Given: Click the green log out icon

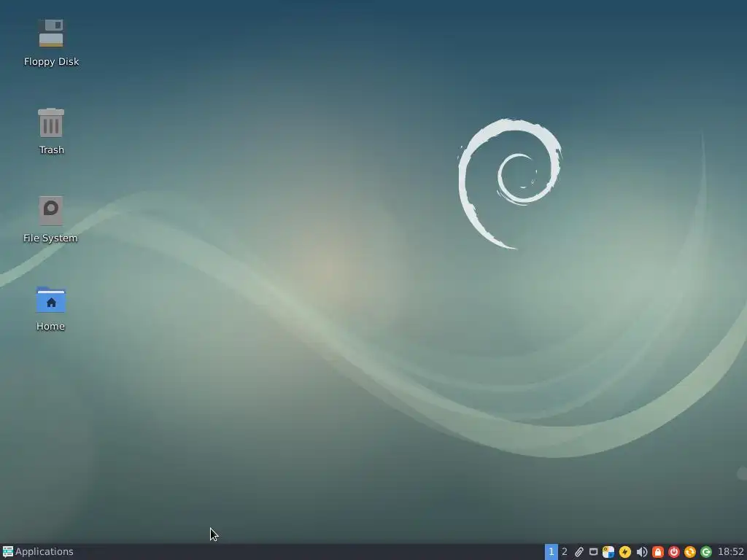Looking at the screenshot, I should (x=706, y=552).
